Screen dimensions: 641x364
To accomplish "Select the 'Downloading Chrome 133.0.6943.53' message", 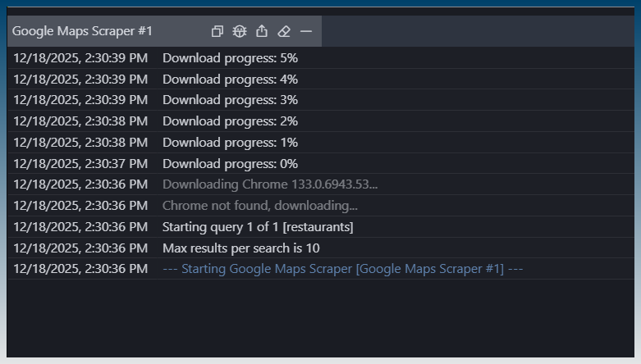I will click(x=270, y=184).
